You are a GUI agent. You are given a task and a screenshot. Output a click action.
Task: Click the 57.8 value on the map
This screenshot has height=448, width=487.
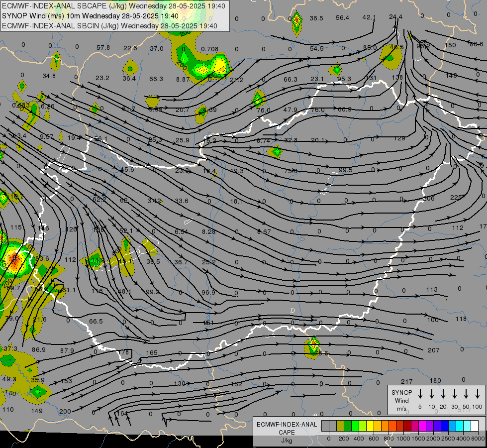pyautogui.click(x=103, y=48)
